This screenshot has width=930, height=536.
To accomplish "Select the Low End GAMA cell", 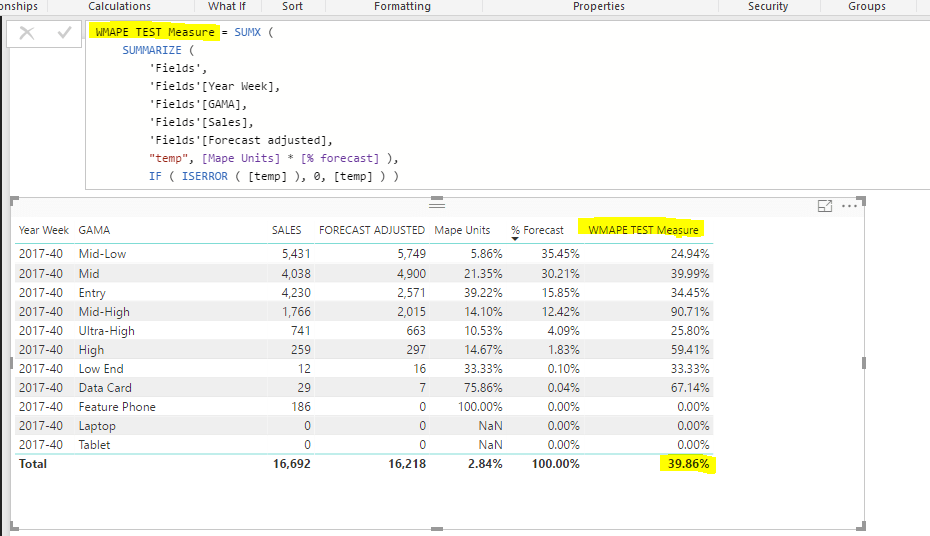I will pos(101,369).
